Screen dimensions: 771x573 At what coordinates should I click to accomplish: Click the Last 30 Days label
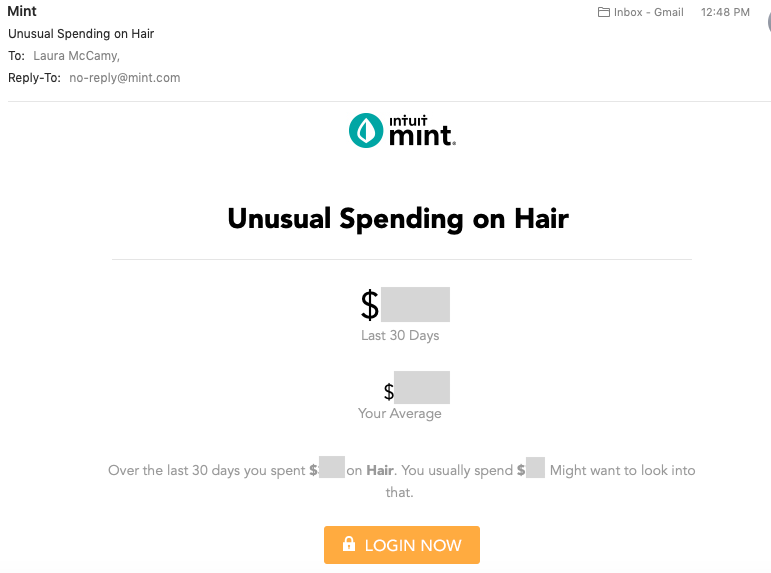tap(400, 336)
